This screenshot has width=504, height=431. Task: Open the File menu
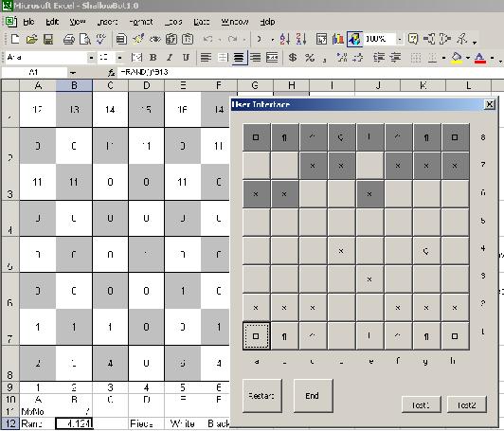28,22
